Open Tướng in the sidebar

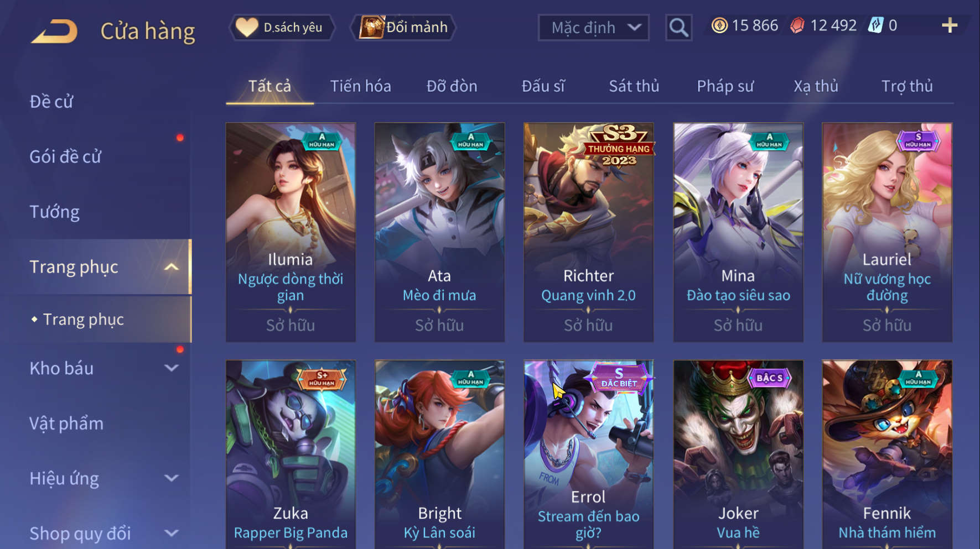pos(54,212)
